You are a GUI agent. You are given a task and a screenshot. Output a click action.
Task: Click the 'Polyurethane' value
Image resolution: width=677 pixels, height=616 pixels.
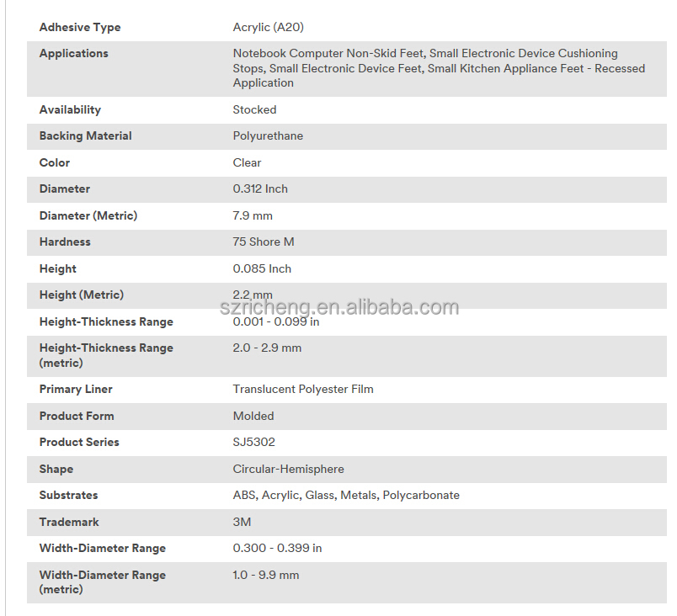tap(268, 135)
